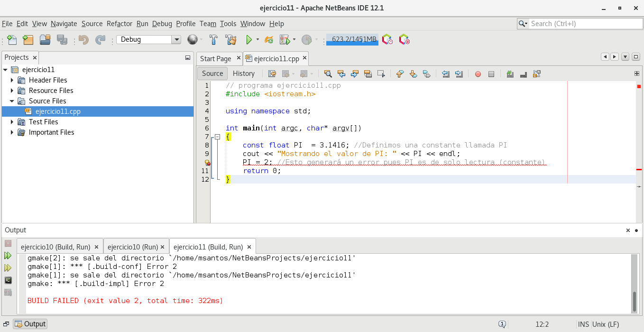Toggle editor view to History
The height and width of the screenshot is (332, 644).
[x=244, y=74]
